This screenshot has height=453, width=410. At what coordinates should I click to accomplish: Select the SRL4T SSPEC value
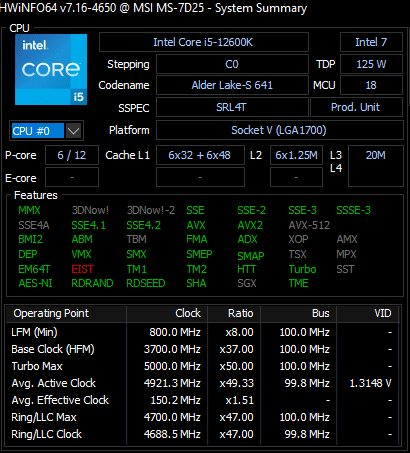pos(232,107)
